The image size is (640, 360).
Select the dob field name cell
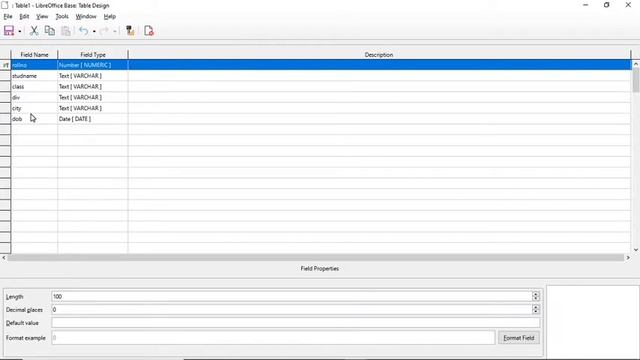tap(34, 119)
